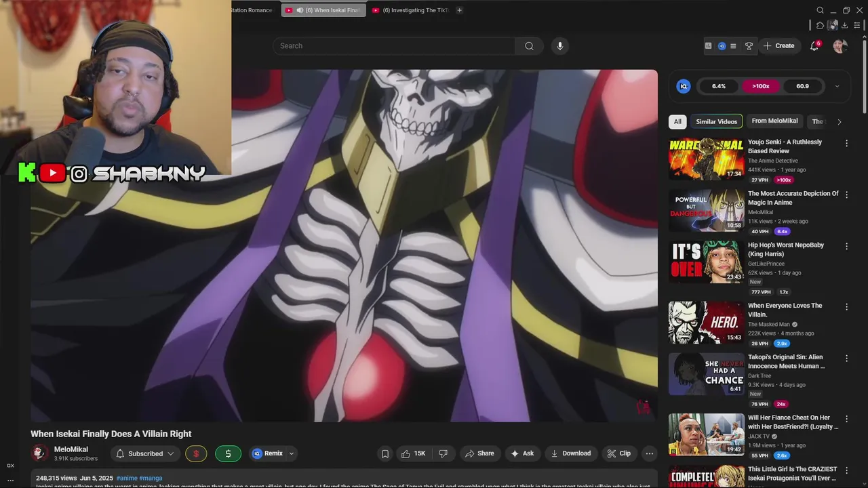Dislike the video

443,453
